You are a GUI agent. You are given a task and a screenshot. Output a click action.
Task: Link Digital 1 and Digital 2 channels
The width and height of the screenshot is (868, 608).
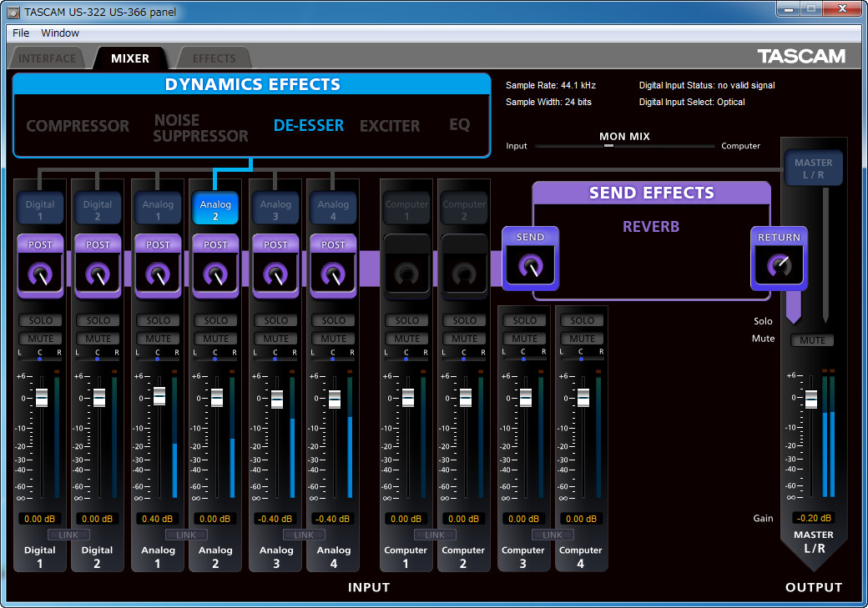click(68, 535)
